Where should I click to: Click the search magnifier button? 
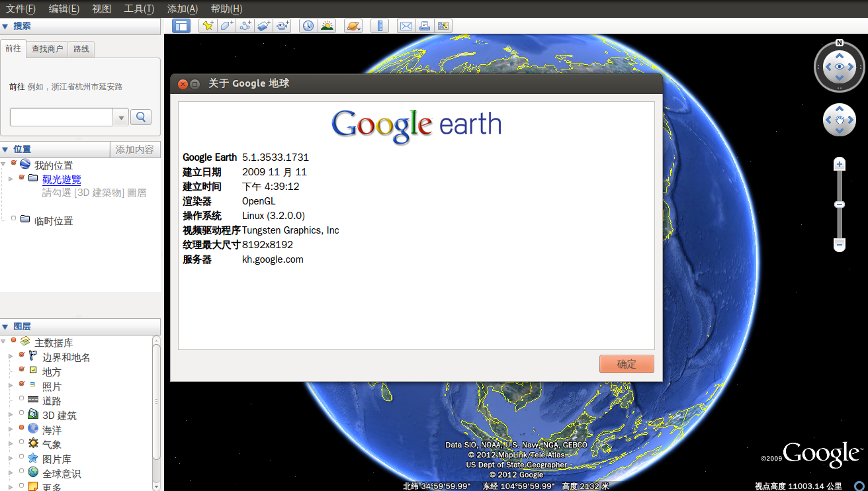[141, 117]
